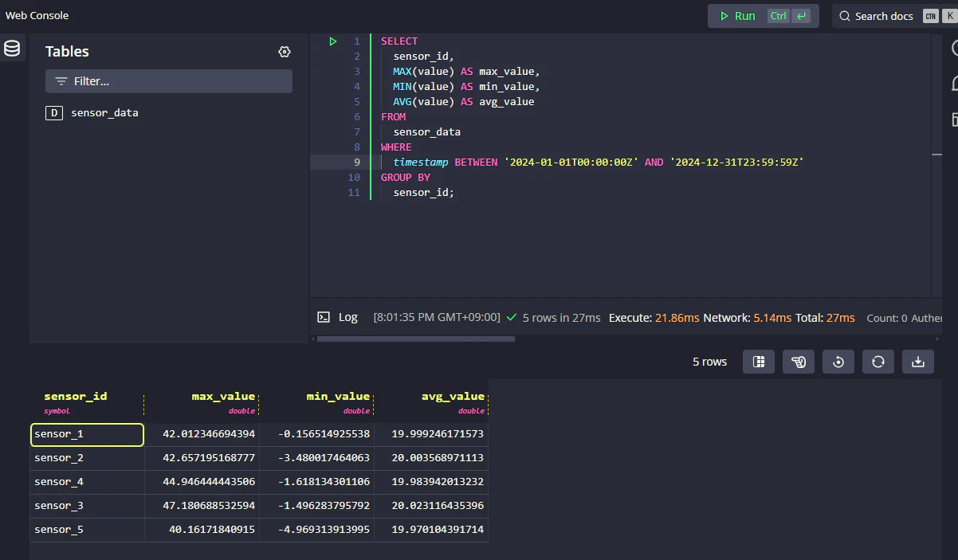The height and width of the screenshot is (560, 958).
Task: Click the Network: 5.14ms timing
Action: pos(748,317)
